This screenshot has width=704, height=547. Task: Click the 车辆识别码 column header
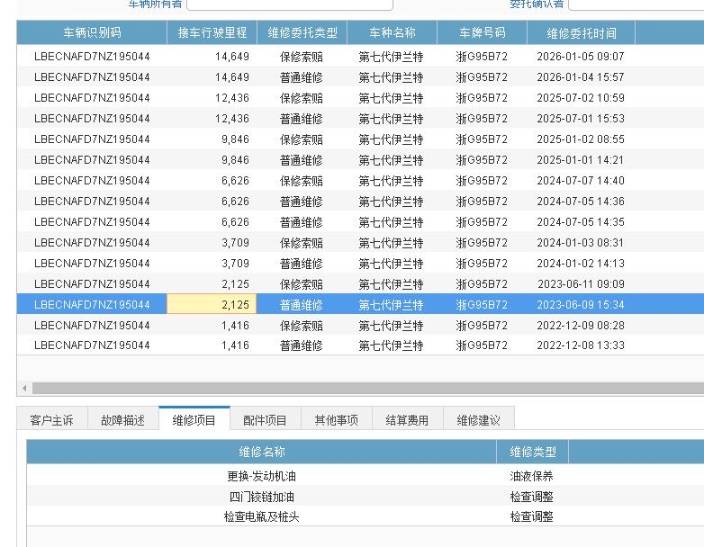(x=92, y=33)
